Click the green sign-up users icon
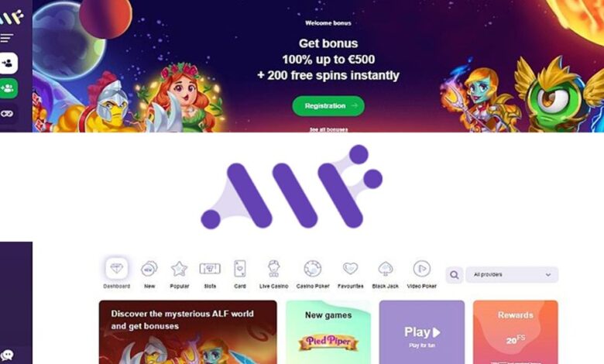The height and width of the screenshot is (364, 604). coord(8,88)
